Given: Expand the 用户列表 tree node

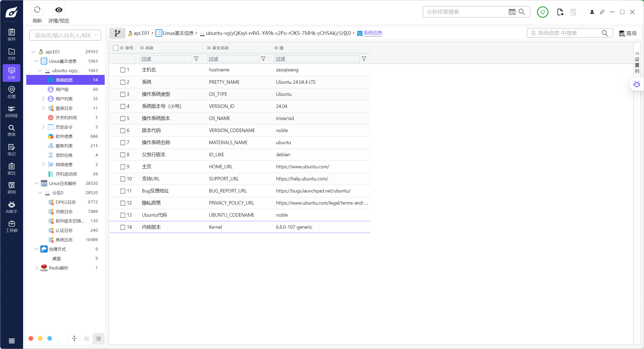Looking at the screenshot, I should tap(43, 99).
